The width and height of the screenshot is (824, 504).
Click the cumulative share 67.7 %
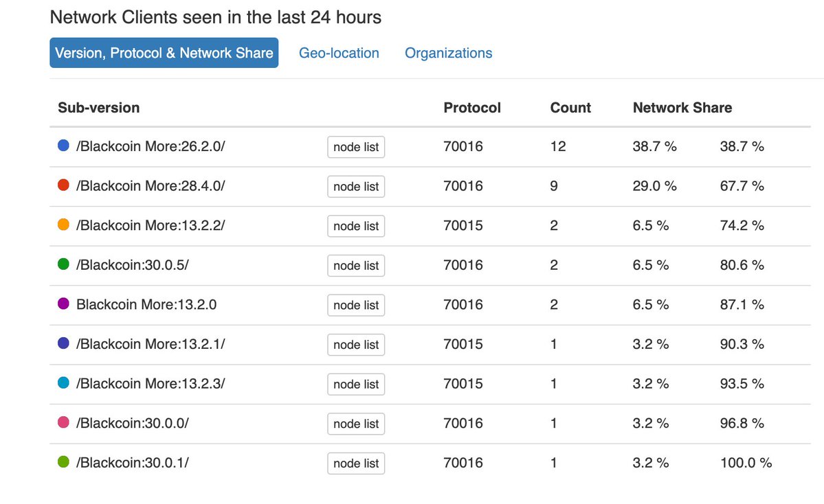point(742,186)
